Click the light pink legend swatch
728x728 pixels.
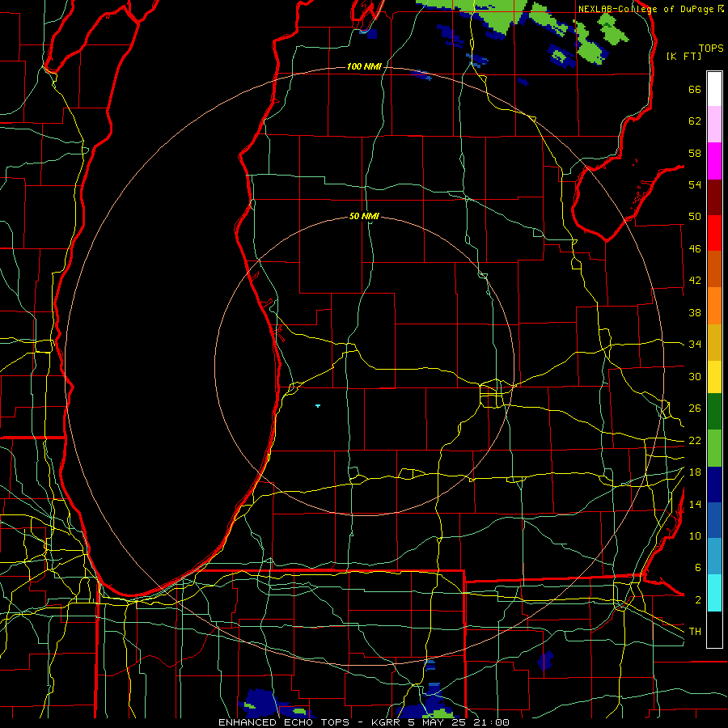[714, 125]
